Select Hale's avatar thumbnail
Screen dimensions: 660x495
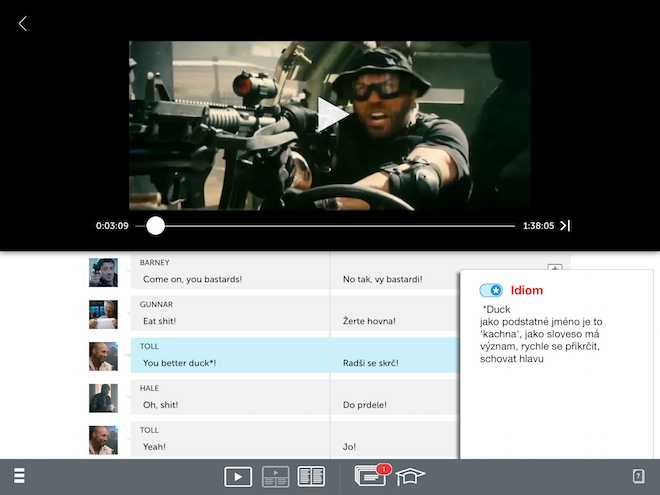(103, 398)
